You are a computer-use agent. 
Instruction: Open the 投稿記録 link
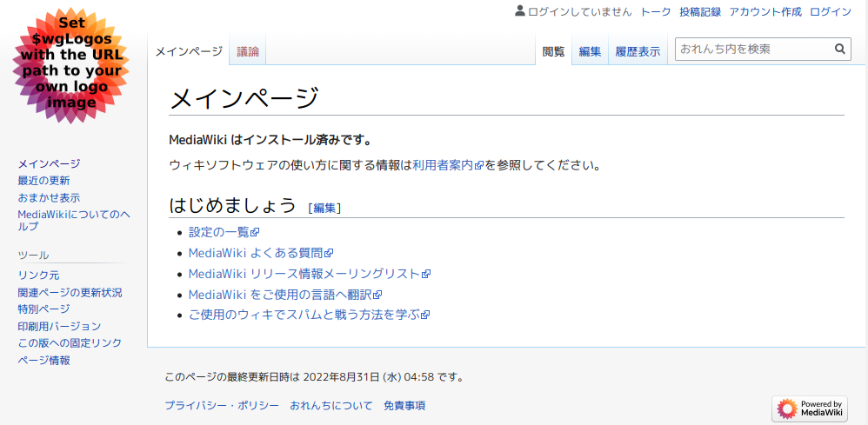coord(700,12)
